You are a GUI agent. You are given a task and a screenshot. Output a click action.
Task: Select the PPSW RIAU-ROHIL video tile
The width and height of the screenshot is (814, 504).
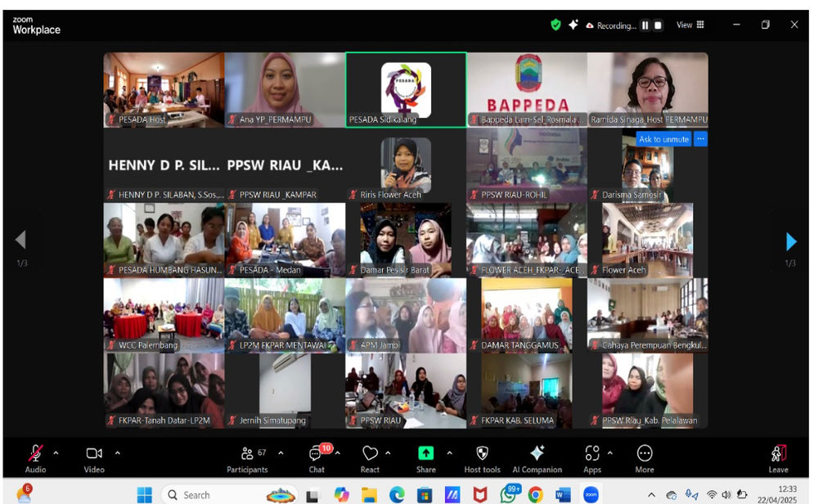click(527, 165)
